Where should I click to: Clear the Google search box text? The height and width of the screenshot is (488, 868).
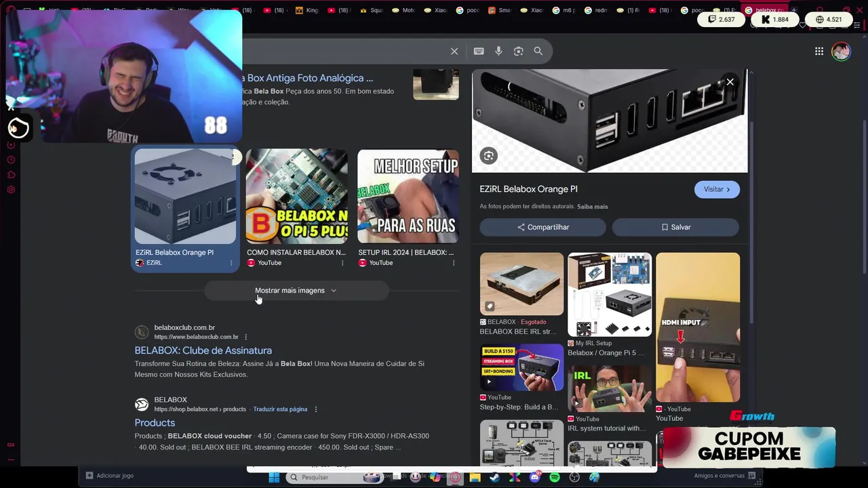point(454,52)
